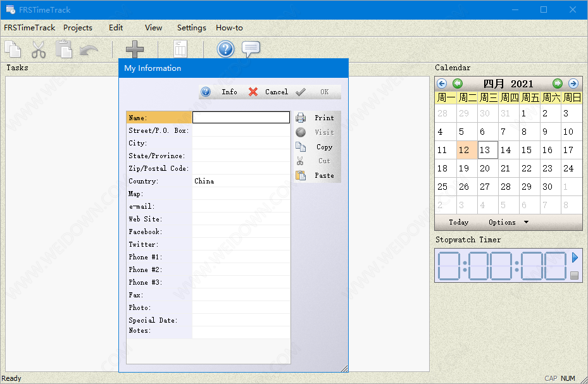The width and height of the screenshot is (588, 384).
Task: Go to previous year with blue left arrow
Action: pyautogui.click(x=442, y=83)
